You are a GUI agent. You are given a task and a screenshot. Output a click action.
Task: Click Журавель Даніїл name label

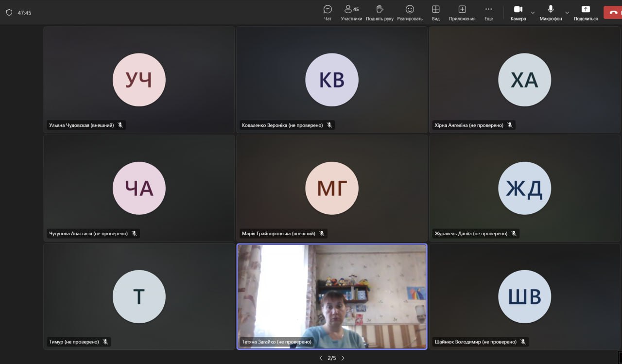471,234
